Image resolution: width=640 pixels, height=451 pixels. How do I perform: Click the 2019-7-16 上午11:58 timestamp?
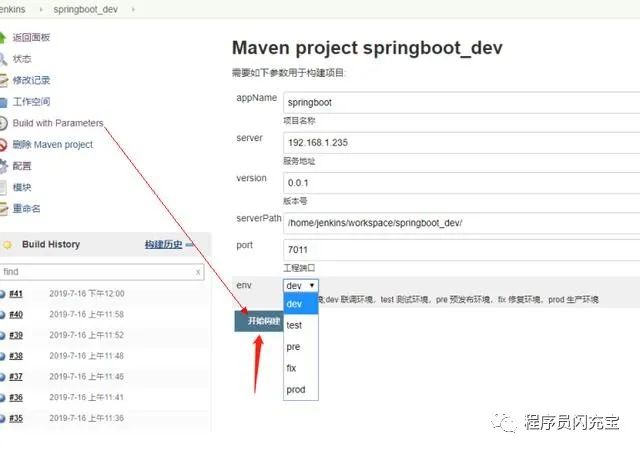click(x=87, y=315)
